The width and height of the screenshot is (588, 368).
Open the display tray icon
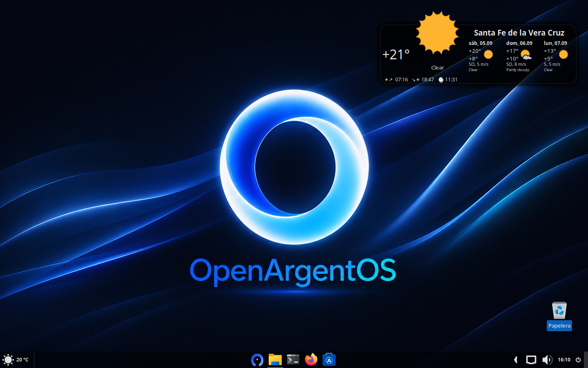pos(531,360)
